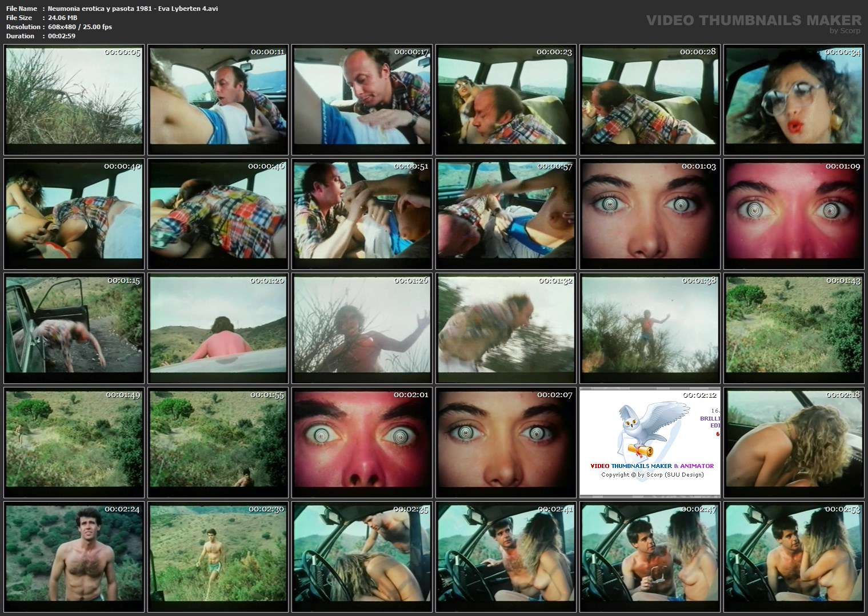Click the file name ending in 'Eva Lyberten 4.avi'

(x=133, y=9)
